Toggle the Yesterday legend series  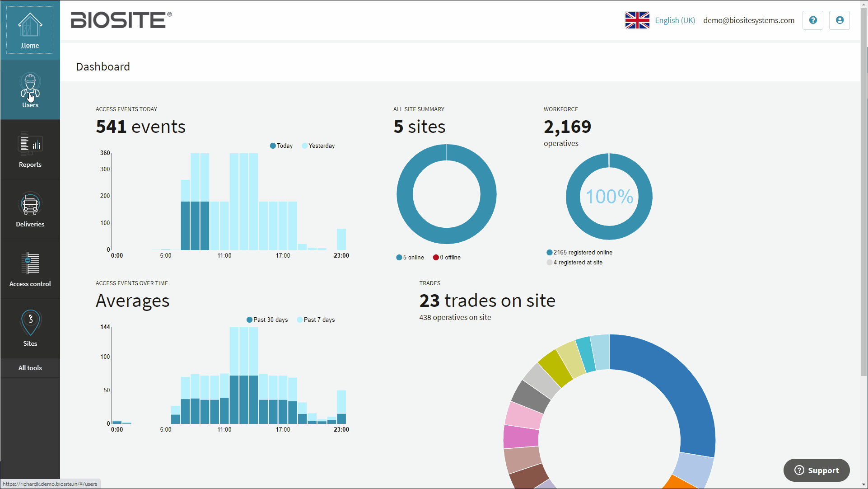[318, 146]
